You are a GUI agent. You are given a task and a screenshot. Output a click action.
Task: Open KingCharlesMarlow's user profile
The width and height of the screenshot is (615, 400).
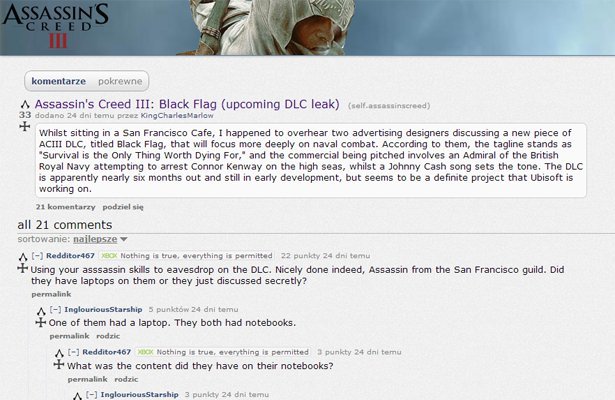pos(177,116)
